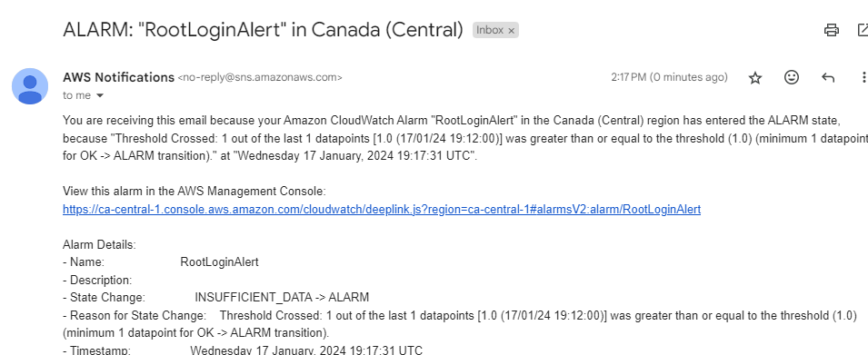Star this RootLoginAlert email
Viewport: 868px width, 355px height.
pyautogui.click(x=755, y=78)
